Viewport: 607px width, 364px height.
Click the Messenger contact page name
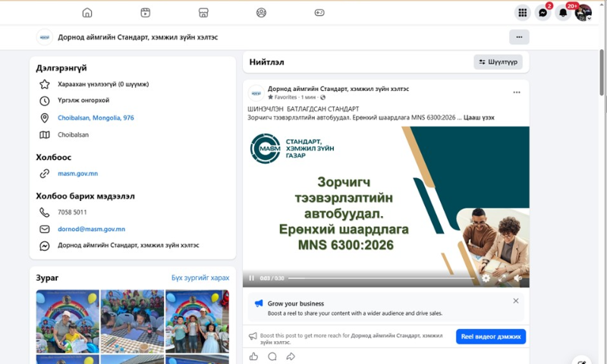pyautogui.click(x=128, y=245)
